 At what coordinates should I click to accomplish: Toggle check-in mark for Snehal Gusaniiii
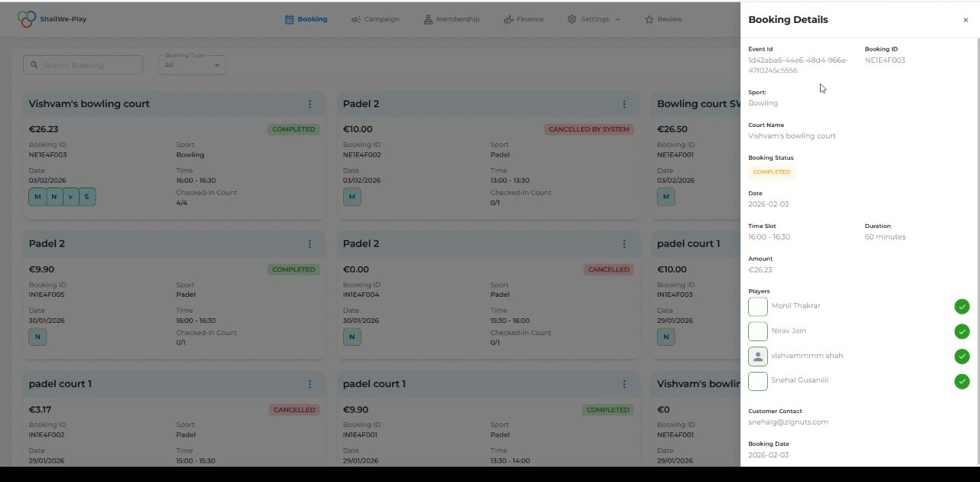[x=962, y=381]
